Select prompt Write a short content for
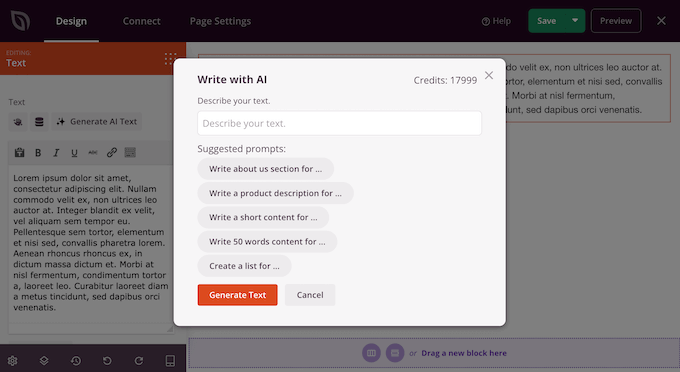This screenshot has width=680, height=372. point(263,217)
